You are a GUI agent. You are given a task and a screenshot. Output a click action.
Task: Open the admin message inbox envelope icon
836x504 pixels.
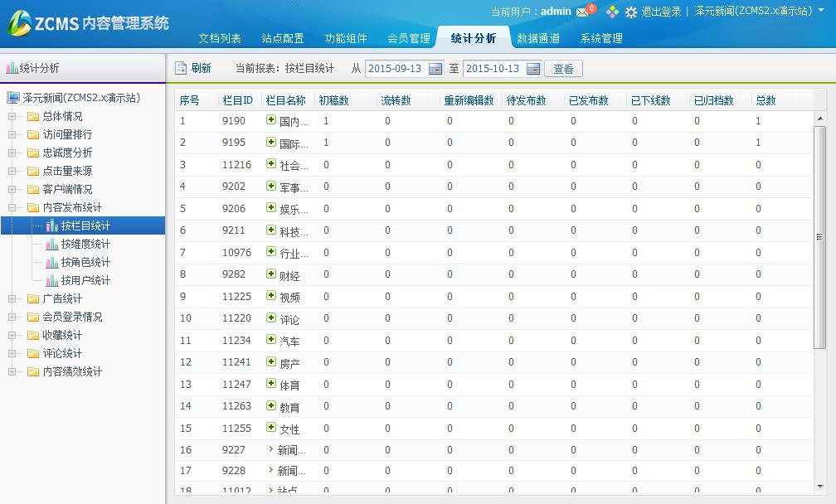point(582,12)
